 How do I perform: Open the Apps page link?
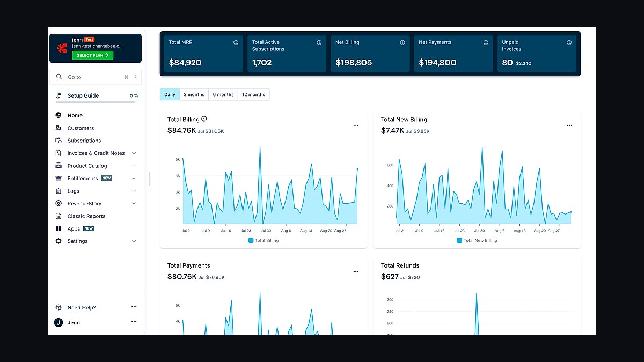[74, 228]
